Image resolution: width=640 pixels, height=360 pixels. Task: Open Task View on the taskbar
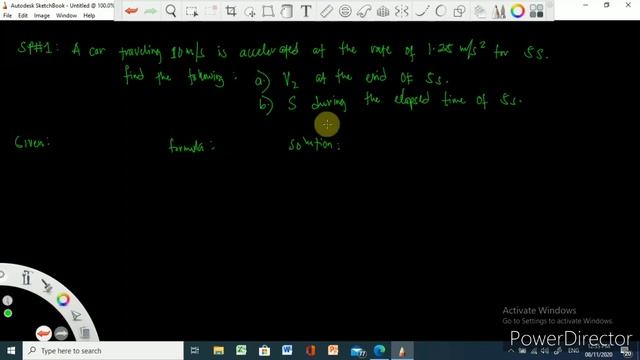tap(195, 351)
